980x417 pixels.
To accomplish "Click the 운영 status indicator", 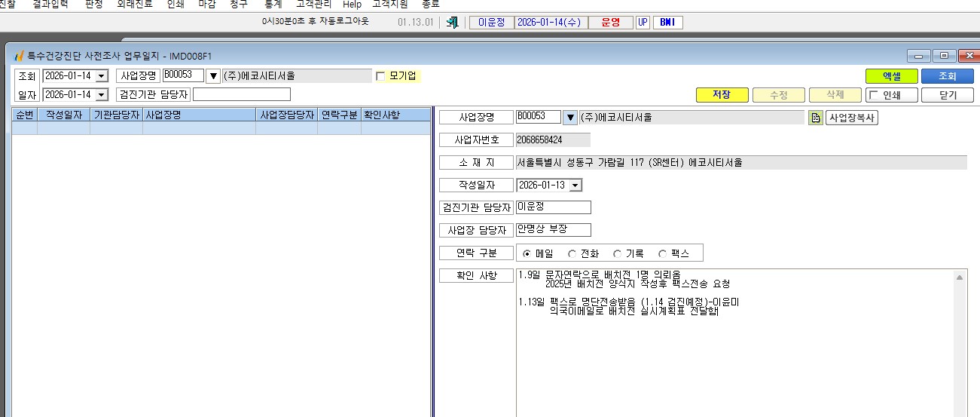I will coord(611,23).
